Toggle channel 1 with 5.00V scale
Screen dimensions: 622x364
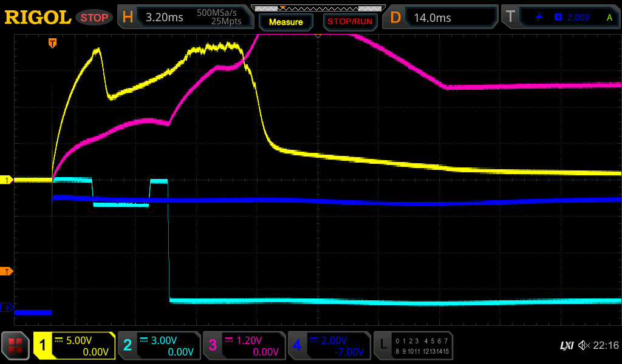pos(74,346)
